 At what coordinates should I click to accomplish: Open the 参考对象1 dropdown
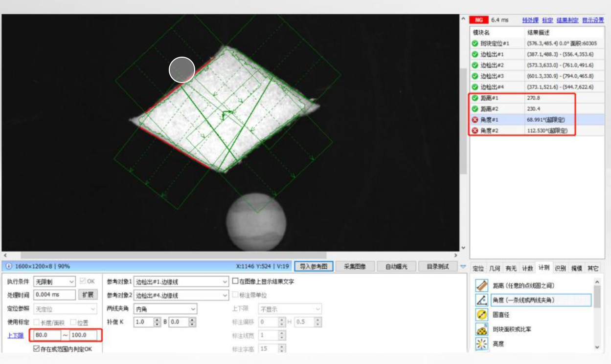point(181,282)
